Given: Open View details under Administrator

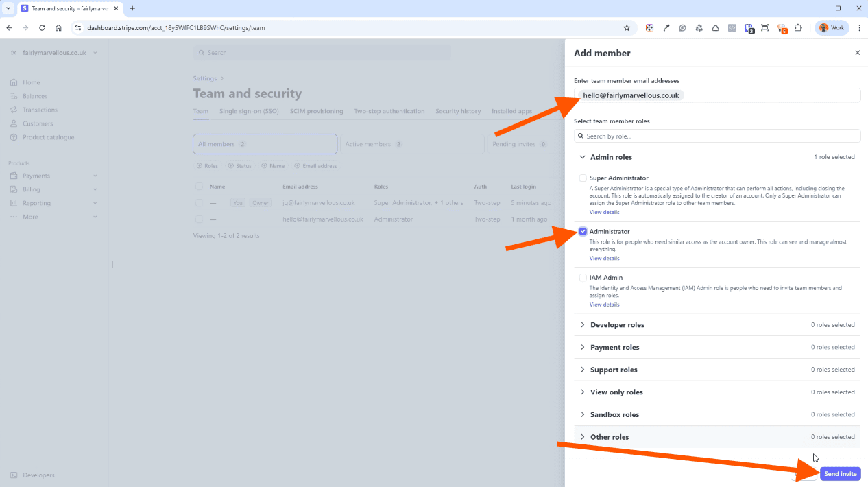Looking at the screenshot, I should click(604, 259).
